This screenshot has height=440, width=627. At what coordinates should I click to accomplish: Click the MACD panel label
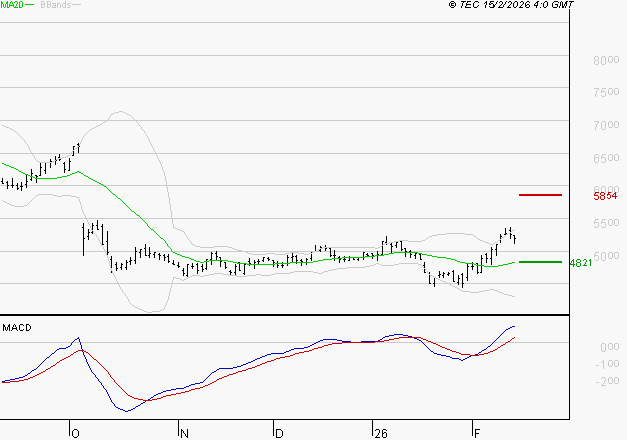(x=17, y=328)
